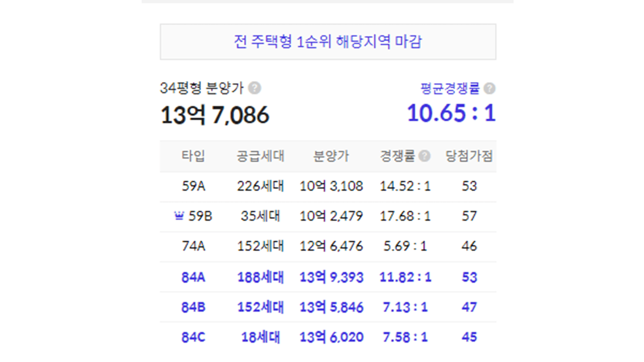644x362 pixels.
Task: Click the 13억 7,086 price value
Action: point(215,115)
